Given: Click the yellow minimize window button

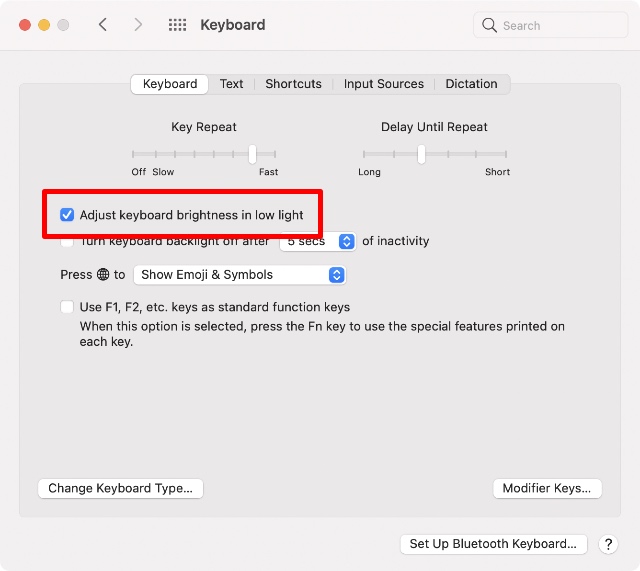Looking at the screenshot, I should click(x=44, y=25).
